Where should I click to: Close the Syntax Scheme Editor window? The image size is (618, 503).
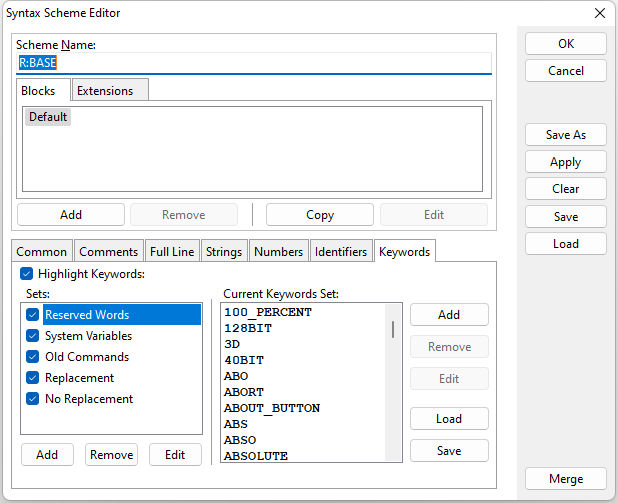coord(599,13)
